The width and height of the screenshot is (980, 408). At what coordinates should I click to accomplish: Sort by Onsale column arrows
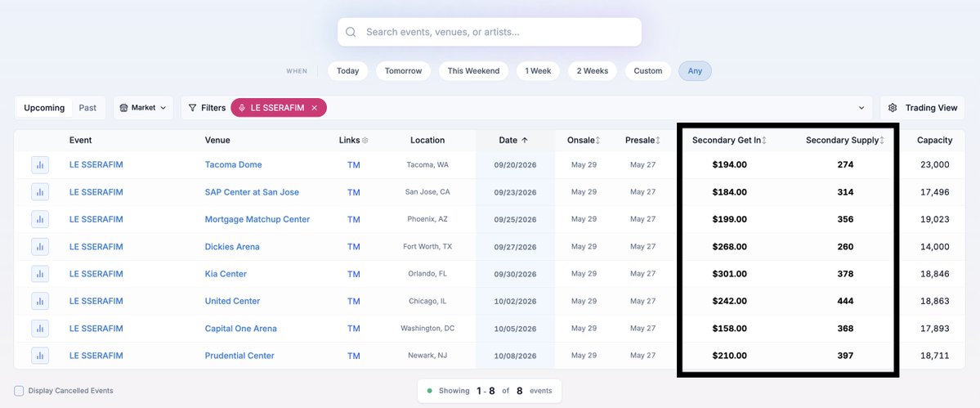pyautogui.click(x=597, y=141)
